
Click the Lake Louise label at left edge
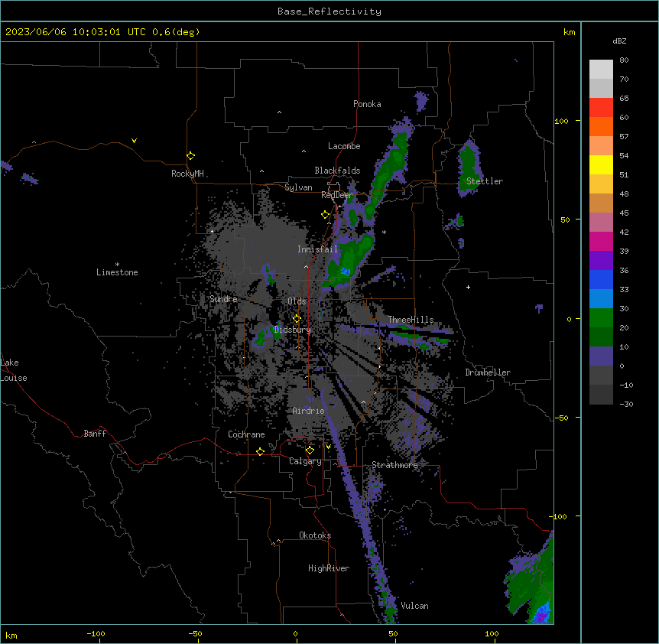point(14,370)
